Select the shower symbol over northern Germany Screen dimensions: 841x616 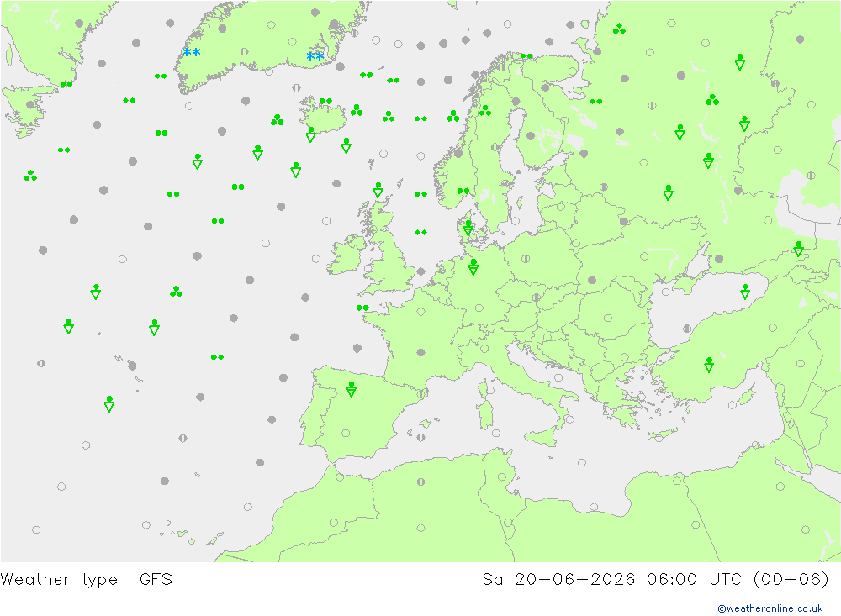tap(473, 267)
